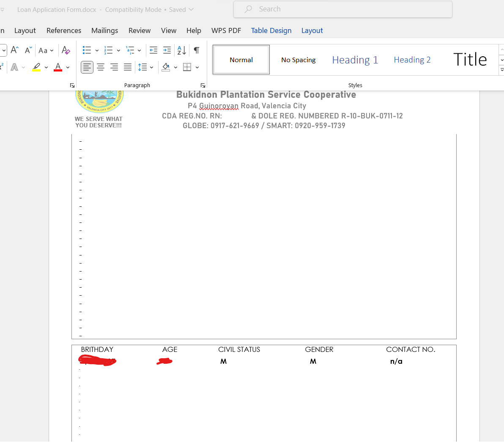Apply the Heading 1 style
Image resolution: width=504 pixels, height=442 pixels.
(x=355, y=60)
